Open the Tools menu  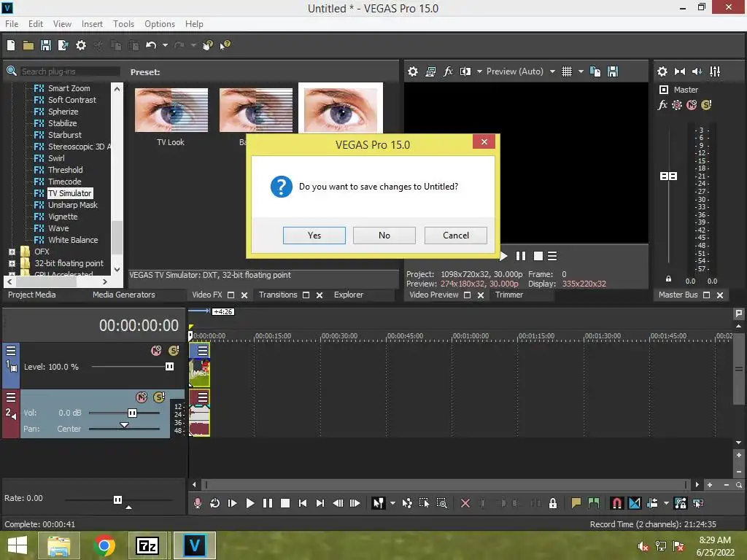pyautogui.click(x=123, y=24)
